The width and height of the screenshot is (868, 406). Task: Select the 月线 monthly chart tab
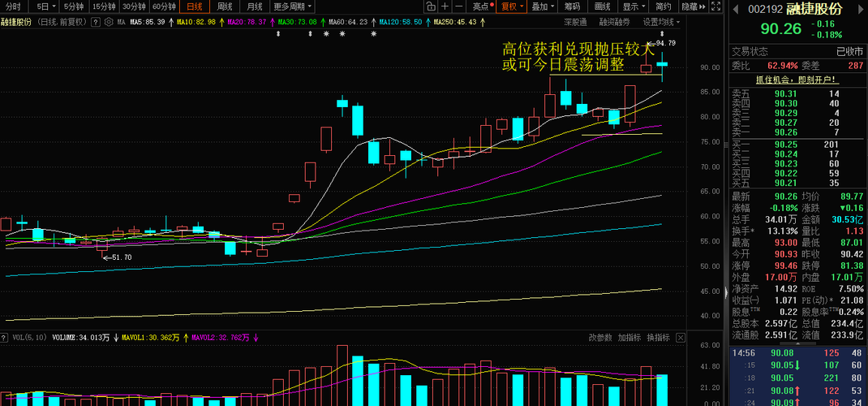[x=255, y=6]
